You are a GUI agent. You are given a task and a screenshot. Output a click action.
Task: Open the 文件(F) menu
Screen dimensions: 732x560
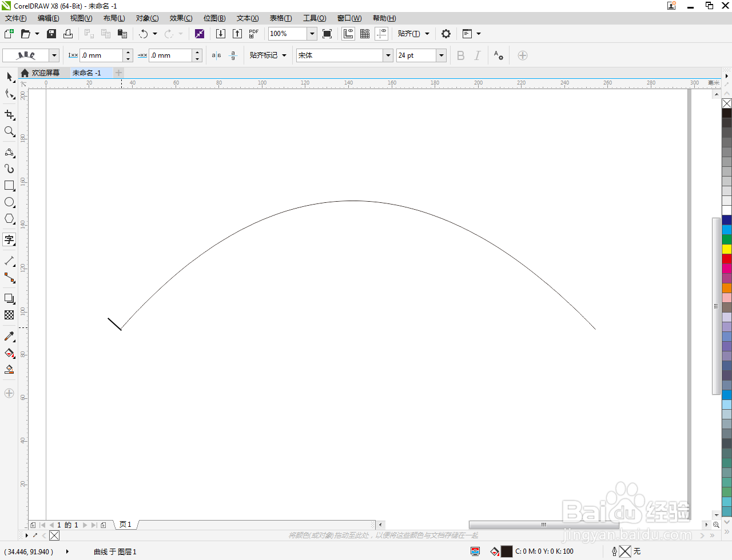click(x=16, y=18)
